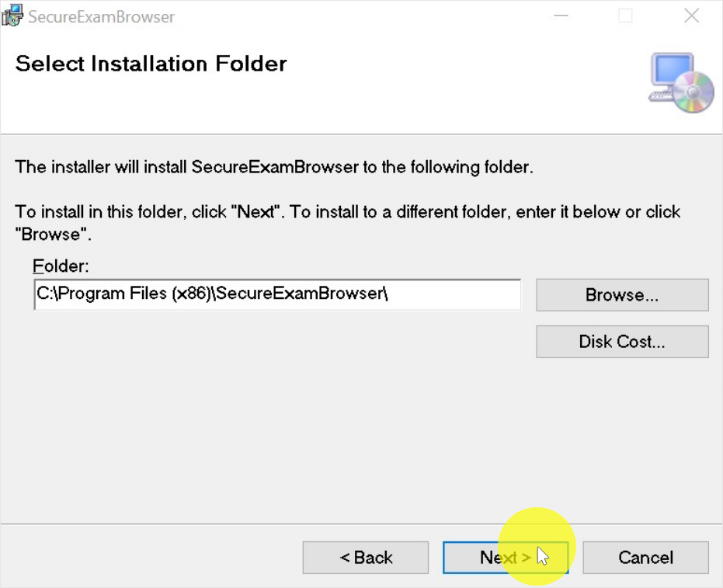Go back with the Back button
This screenshot has width=723, height=588.
pyautogui.click(x=366, y=558)
